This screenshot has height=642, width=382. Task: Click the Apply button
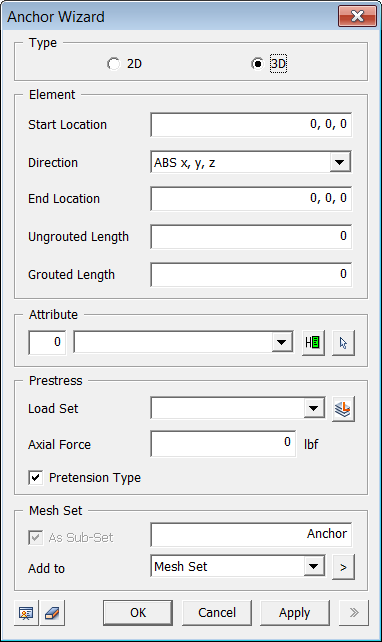(295, 613)
